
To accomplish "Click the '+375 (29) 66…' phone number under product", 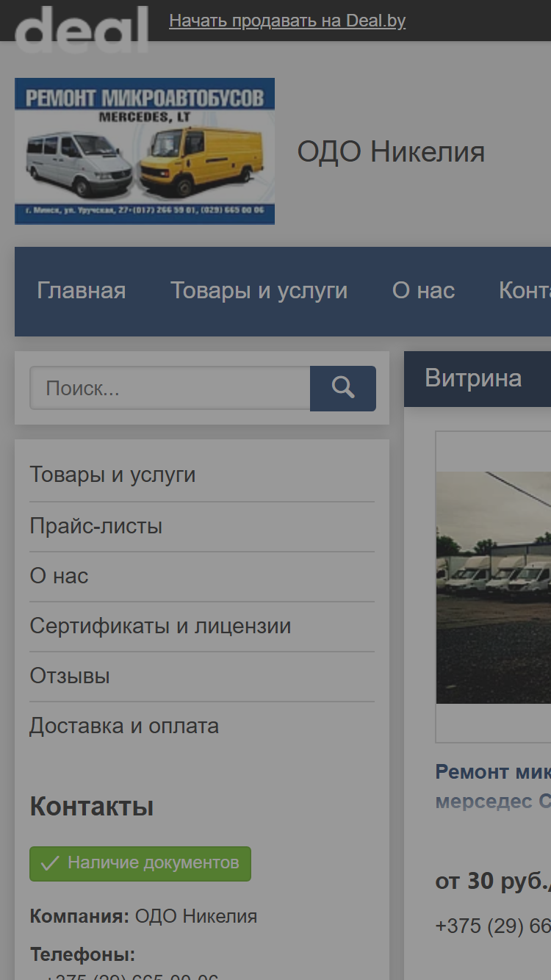I will pyautogui.click(x=493, y=926).
